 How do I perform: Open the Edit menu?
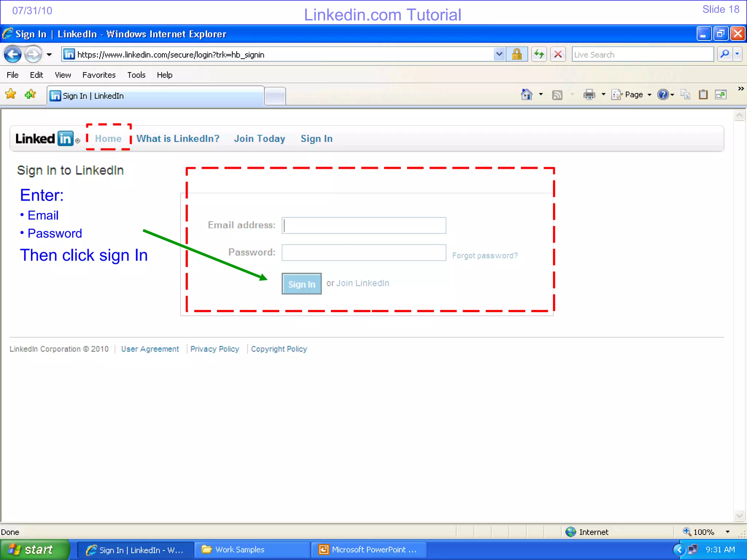[x=36, y=75]
